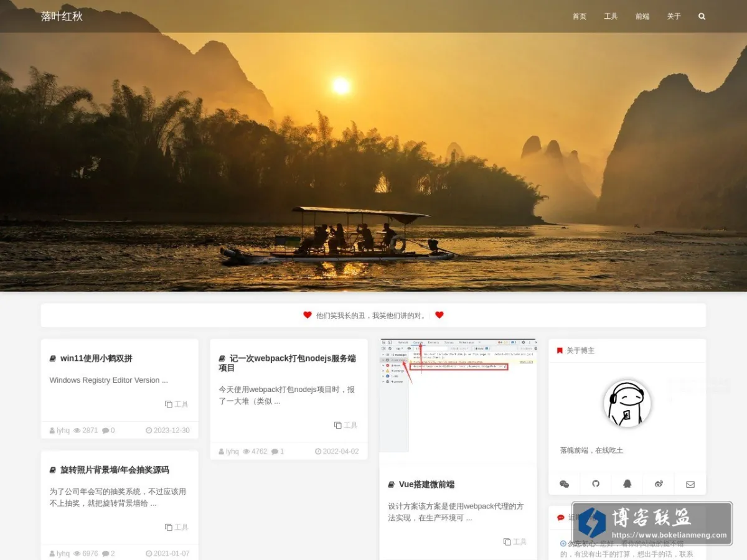Click author lyhq on webpack post

point(229,452)
